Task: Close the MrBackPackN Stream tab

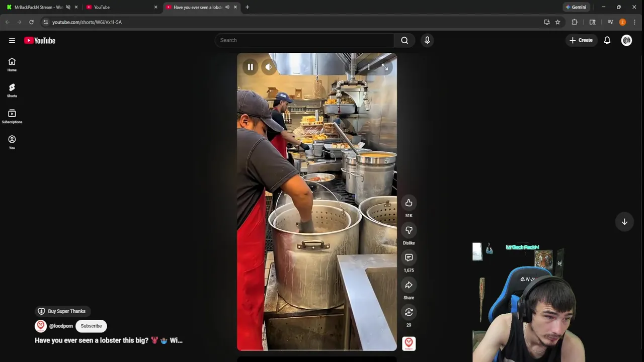Action: (x=76, y=7)
